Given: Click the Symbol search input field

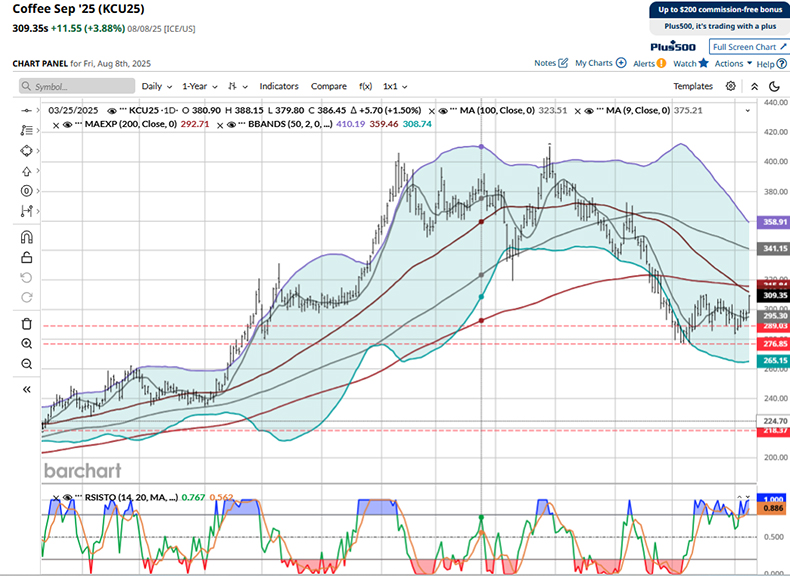Looking at the screenshot, I should [x=76, y=87].
